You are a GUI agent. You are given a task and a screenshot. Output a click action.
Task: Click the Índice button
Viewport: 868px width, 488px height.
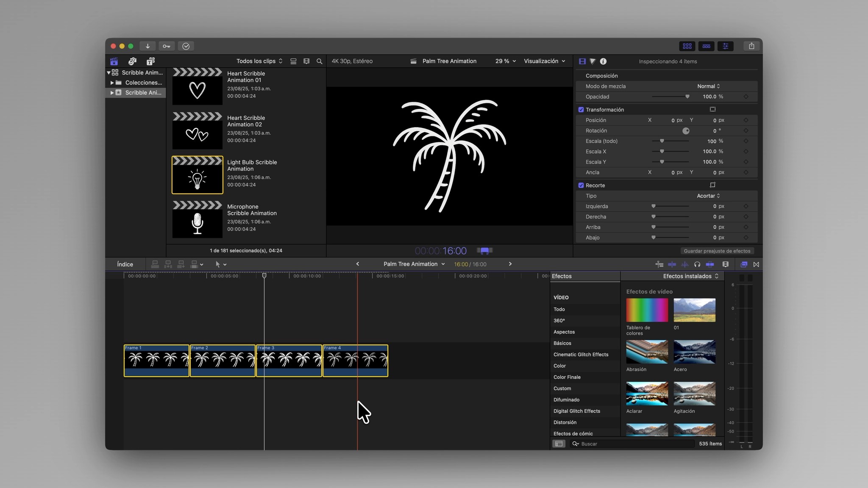(x=125, y=264)
